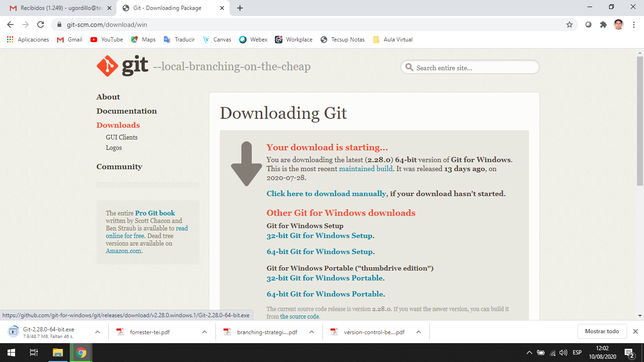Viewport: 644px width, 362px height.
Task: Download 32-bit Git for Windows Portable
Action: point(324,278)
